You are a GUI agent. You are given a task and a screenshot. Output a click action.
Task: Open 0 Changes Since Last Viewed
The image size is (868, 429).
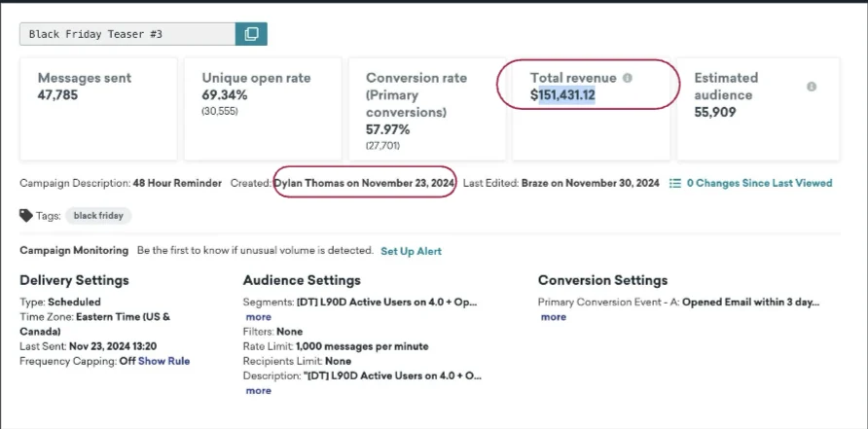pyautogui.click(x=759, y=183)
